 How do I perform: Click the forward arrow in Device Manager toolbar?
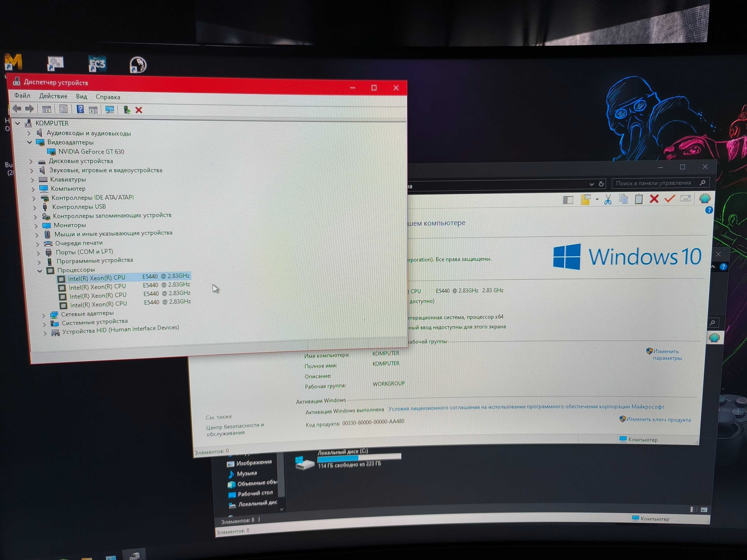pos(30,109)
